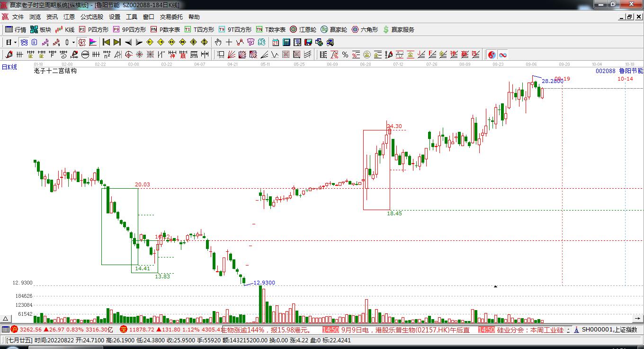Screen dimensions: 644x349
Task: Click the 18.45 low price label
Action: [x=394, y=214]
